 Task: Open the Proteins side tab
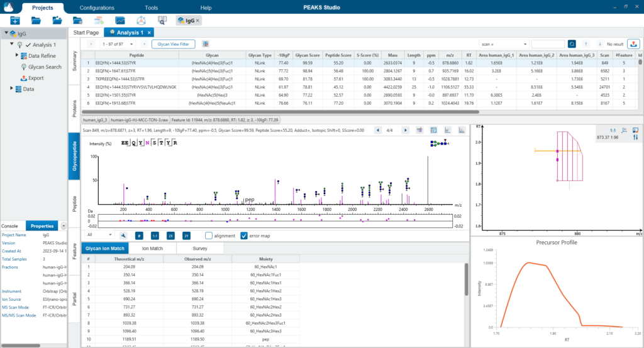[x=74, y=109]
